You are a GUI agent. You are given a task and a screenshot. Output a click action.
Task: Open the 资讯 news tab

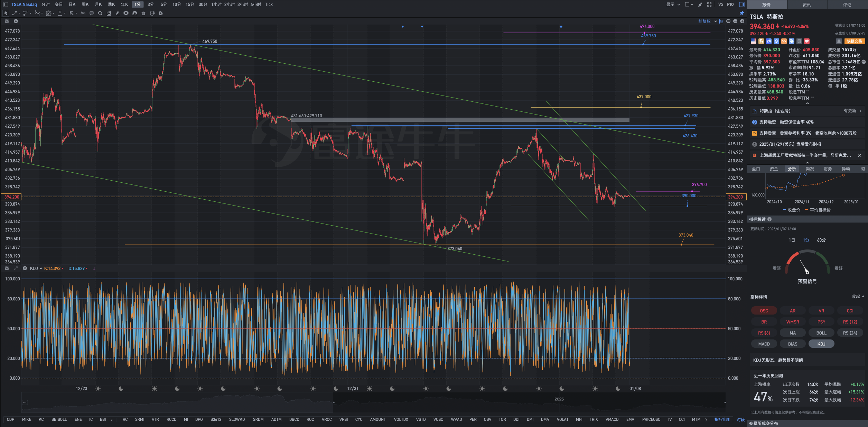pyautogui.click(x=807, y=5)
